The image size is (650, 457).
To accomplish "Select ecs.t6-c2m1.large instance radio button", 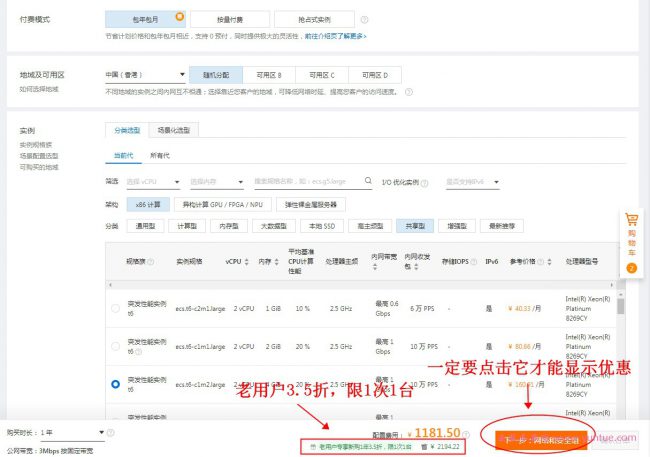I will 116,309.
